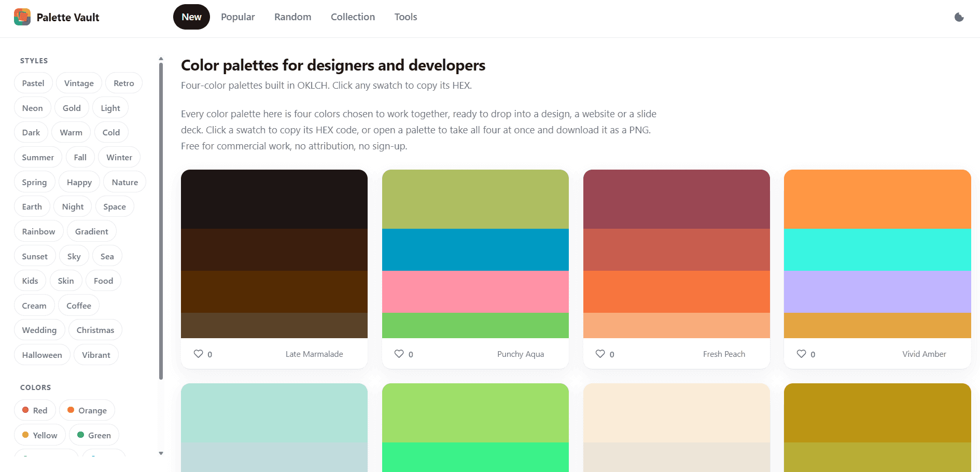Like the Fresh Peach palette heart
980x472 pixels.
600,354
